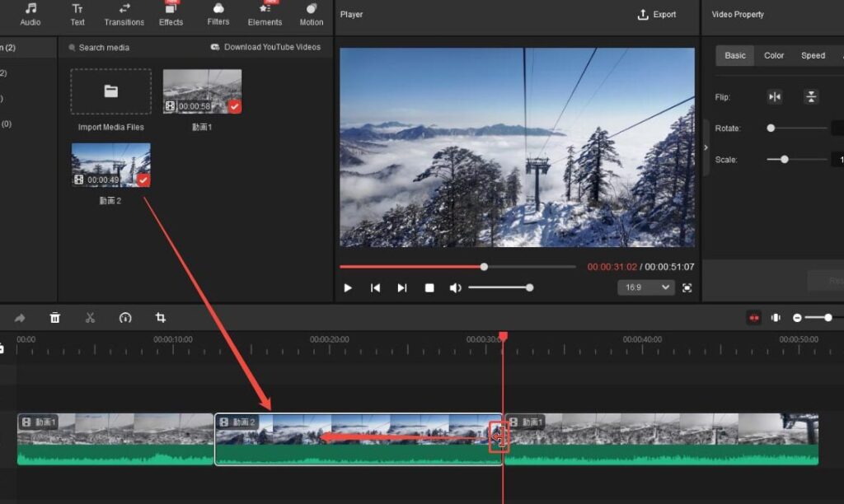The image size is (844, 504).
Task: Open the speed gauge tool
Action: pyautogui.click(x=125, y=318)
